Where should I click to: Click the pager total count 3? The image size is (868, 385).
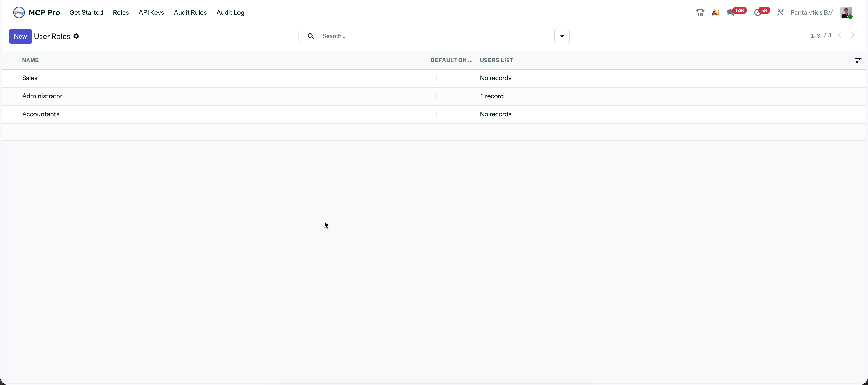[830, 35]
